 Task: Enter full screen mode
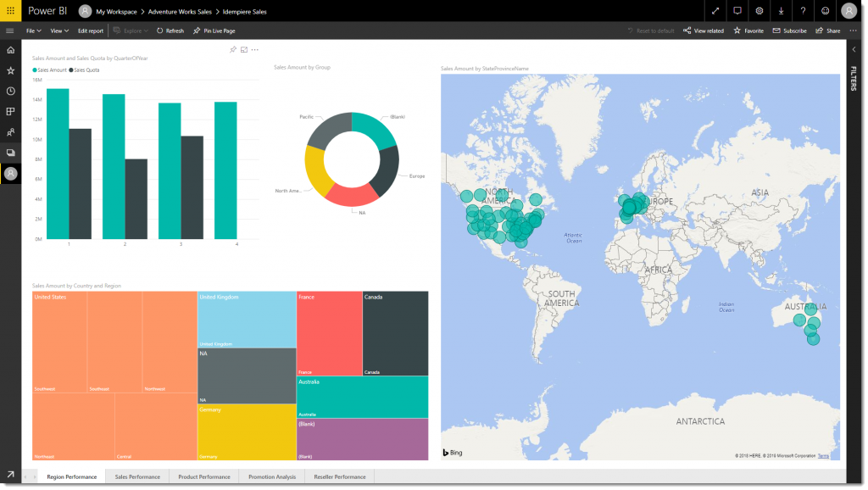pyautogui.click(x=715, y=11)
